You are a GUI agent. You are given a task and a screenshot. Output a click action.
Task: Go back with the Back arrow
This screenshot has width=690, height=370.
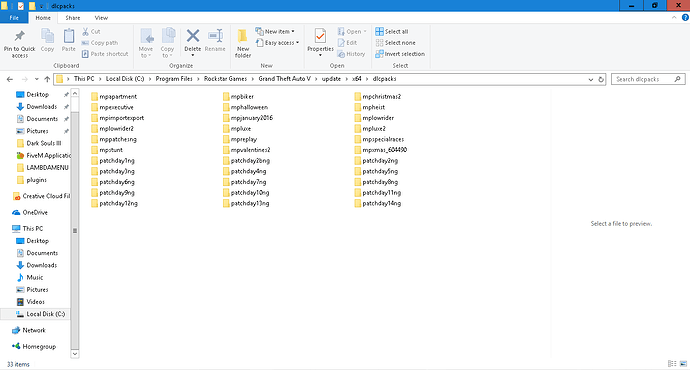[10, 79]
